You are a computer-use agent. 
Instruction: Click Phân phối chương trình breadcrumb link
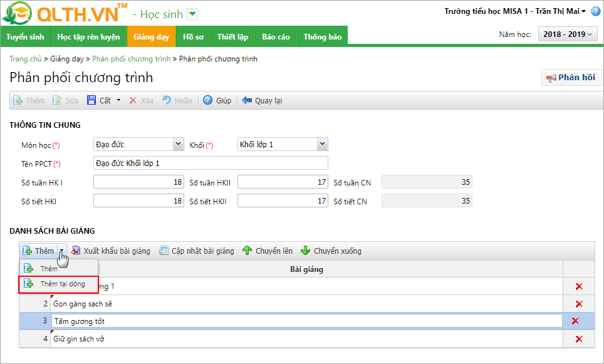click(x=131, y=59)
